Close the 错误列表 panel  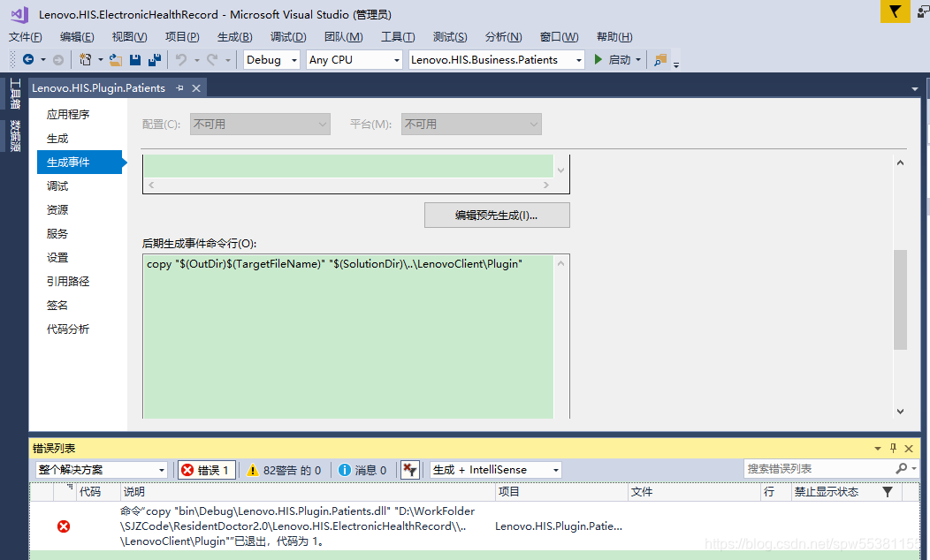pos(908,449)
